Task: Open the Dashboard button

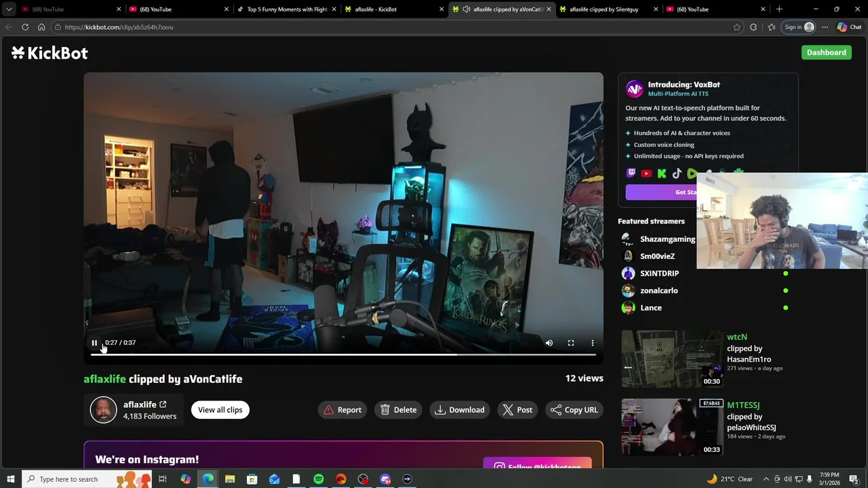Action: click(826, 52)
